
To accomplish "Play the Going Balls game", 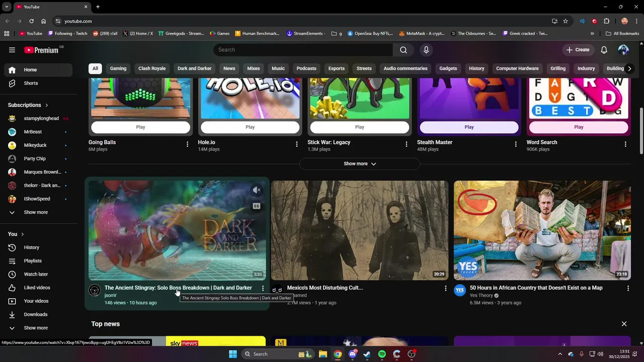I will pos(140,127).
